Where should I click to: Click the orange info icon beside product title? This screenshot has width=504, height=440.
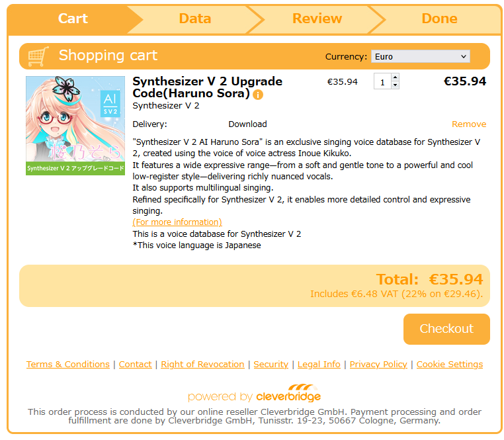[x=258, y=95]
